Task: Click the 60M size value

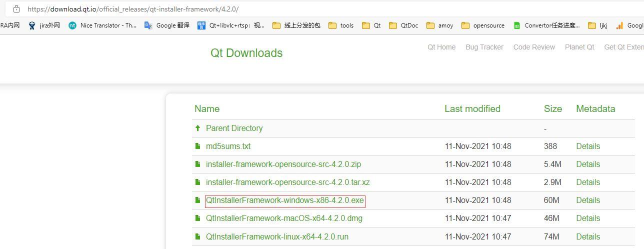Action: (551, 200)
